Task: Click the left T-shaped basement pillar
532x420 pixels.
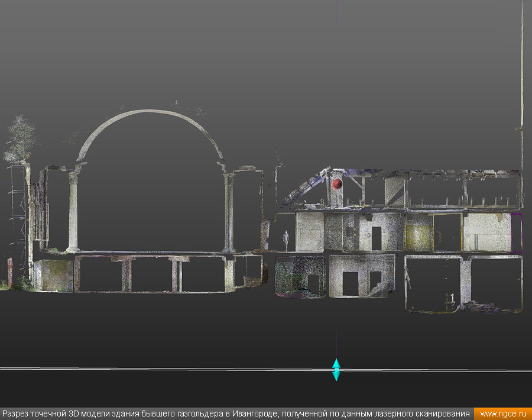Action: pyautogui.click(x=126, y=273)
